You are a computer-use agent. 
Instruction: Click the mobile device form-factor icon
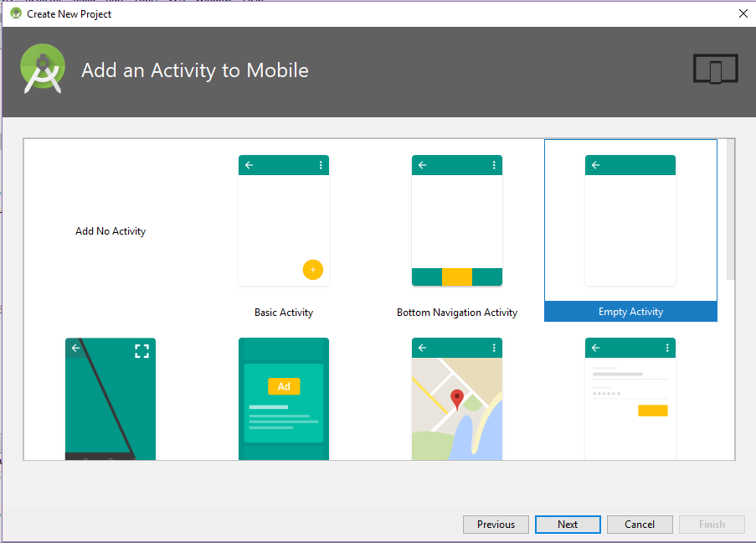tap(715, 69)
